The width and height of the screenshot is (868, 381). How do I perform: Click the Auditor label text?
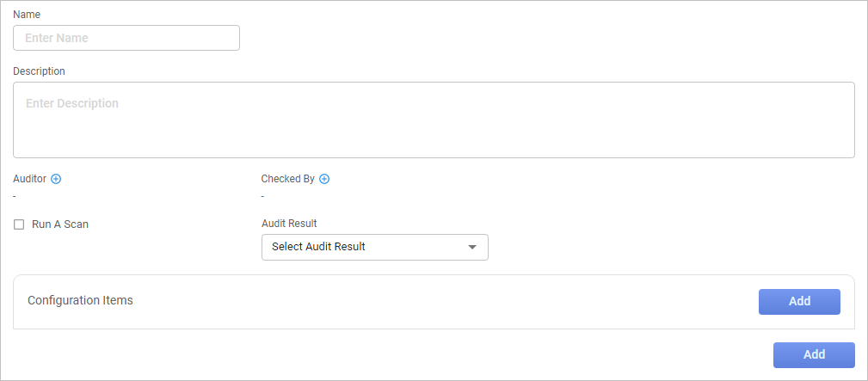click(x=29, y=179)
